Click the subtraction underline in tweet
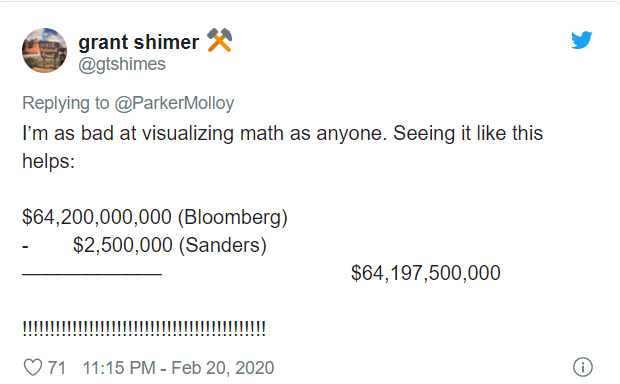 [92, 273]
